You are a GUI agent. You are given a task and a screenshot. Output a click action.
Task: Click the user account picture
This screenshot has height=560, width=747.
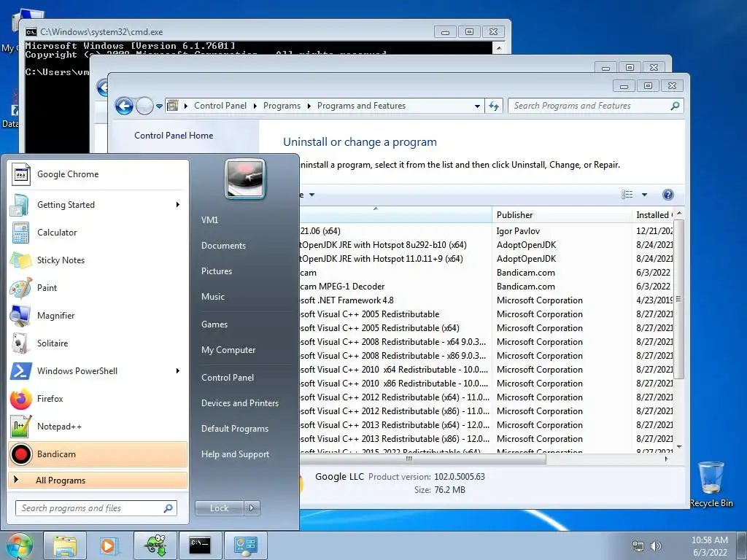pos(245,179)
